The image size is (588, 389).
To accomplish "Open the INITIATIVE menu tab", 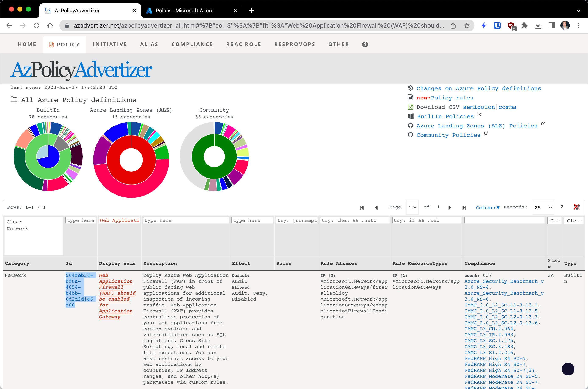I will point(110,44).
